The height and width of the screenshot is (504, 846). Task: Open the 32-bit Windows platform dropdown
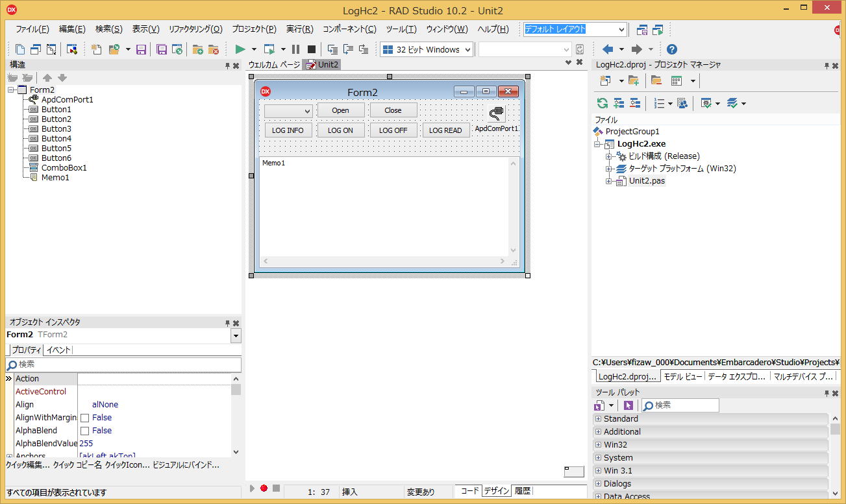[467, 49]
